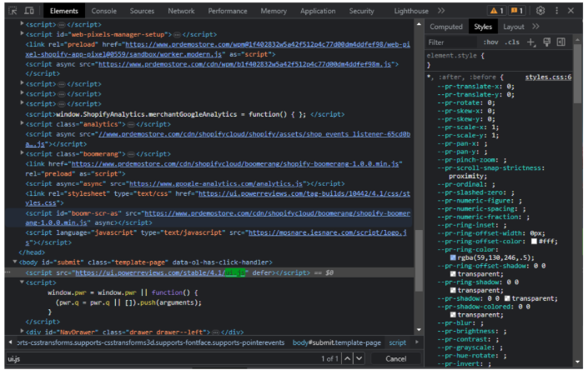Select the Styles pane tab
This screenshot has height=375, width=588.
[483, 27]
